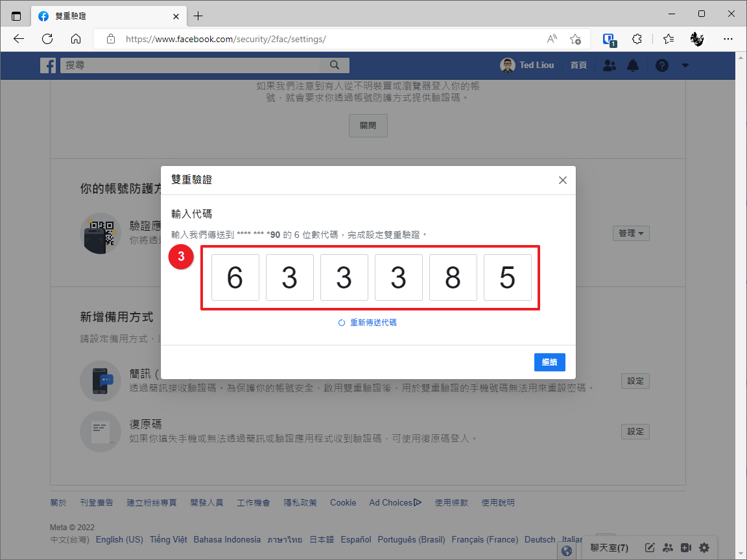Open notifications bell icon

point(633,65)
